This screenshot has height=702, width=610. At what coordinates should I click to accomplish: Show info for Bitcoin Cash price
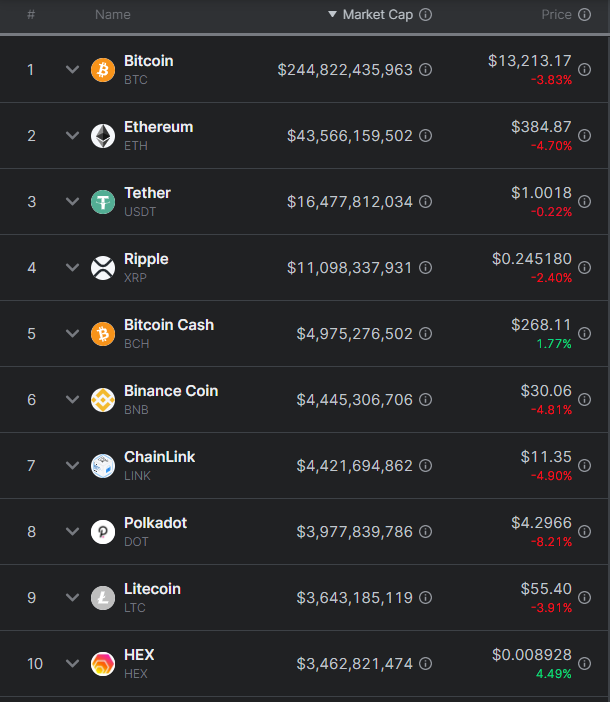tap(584, 334)
